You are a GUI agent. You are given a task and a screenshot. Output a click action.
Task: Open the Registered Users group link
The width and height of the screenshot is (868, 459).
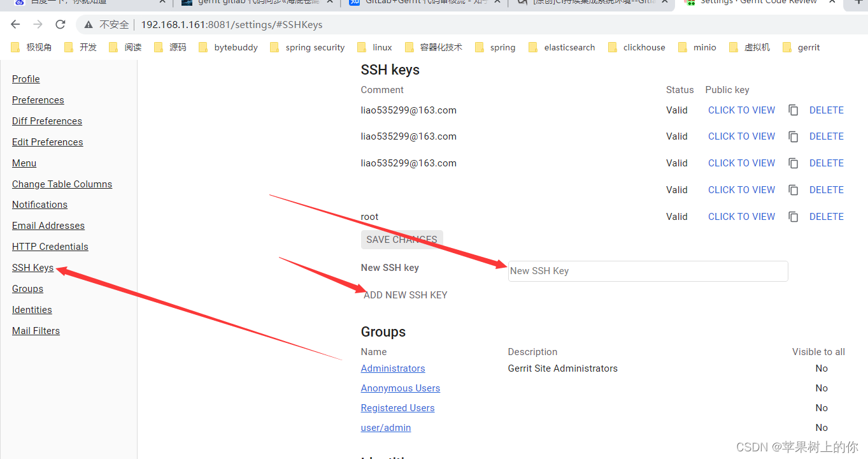pyautogui.click(x=398, y=408)
